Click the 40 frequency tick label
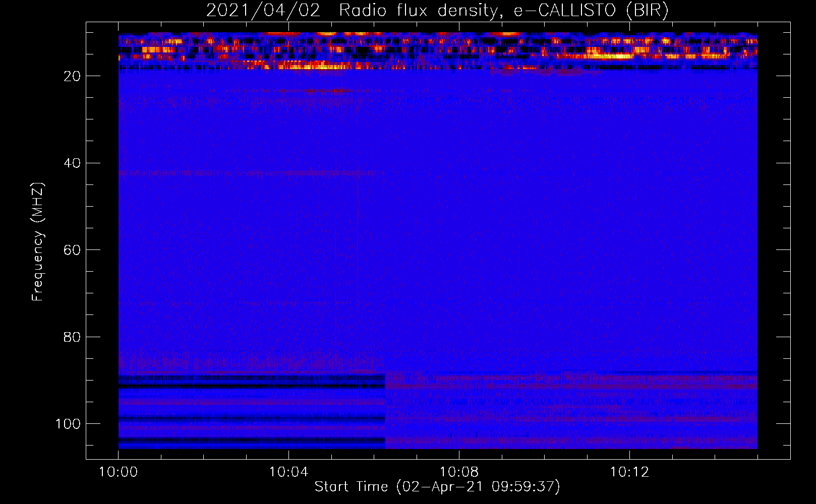Image resolution: width=816 pixels, height=504 pixels. click(x=72, y=163)
